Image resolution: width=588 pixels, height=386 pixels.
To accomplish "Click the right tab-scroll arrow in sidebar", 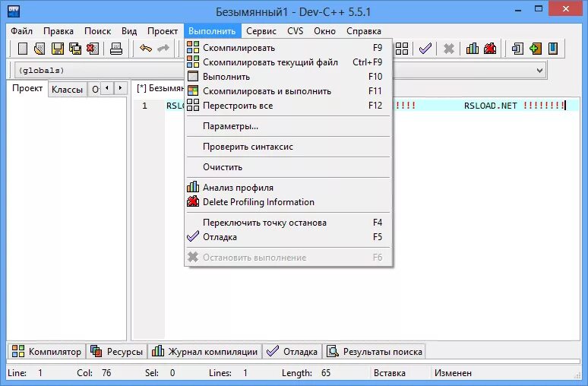I will 120,88.
